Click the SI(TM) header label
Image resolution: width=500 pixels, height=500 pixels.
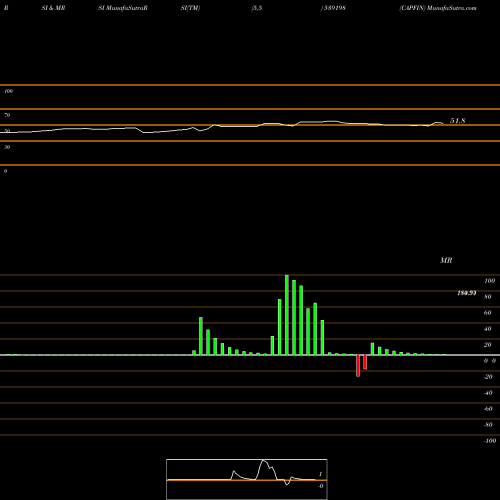190,8
